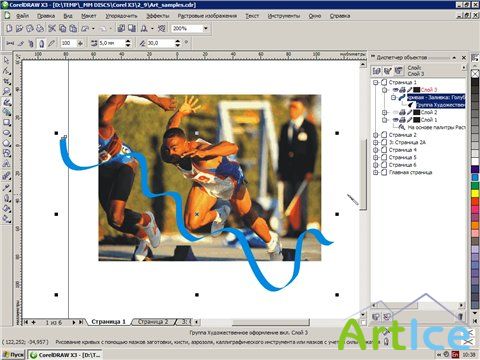Toggle printable icon of Слой 3
The image size is (480, 360).
[402, 90]
